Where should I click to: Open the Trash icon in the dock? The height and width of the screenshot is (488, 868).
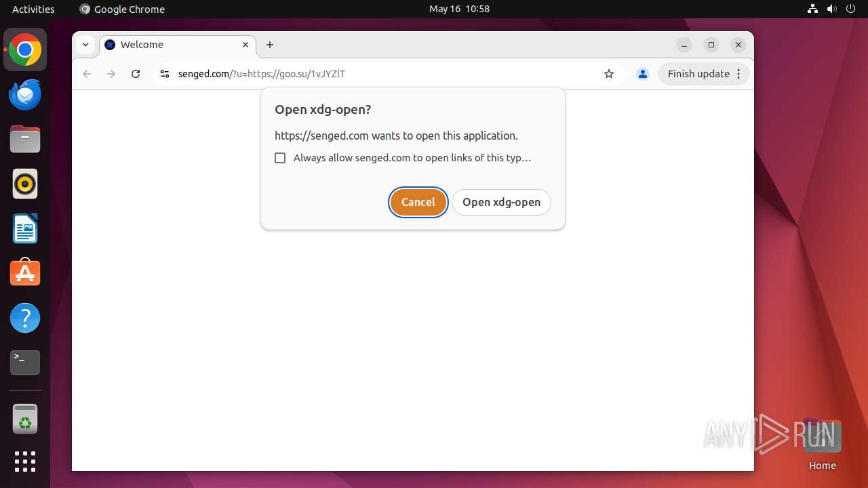click(x=25, y=419)
